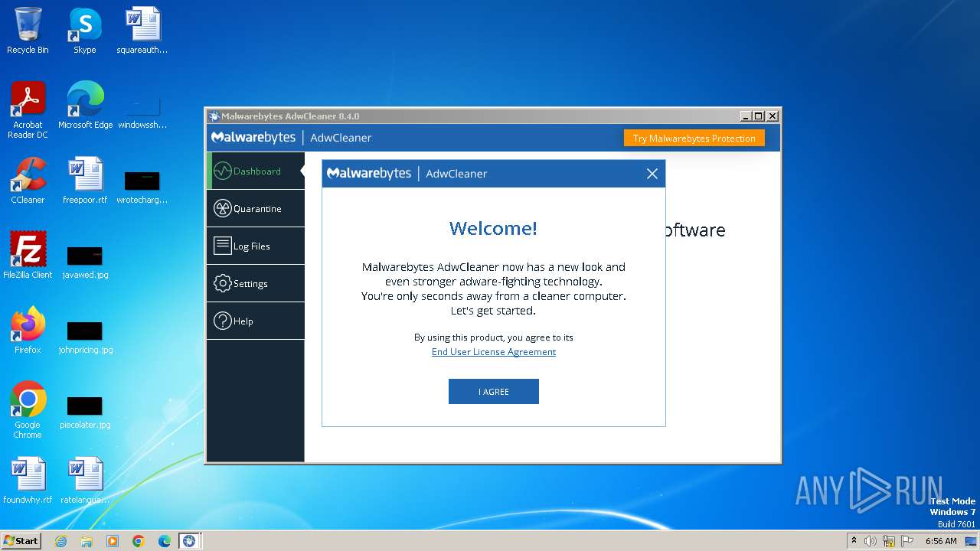Screen dimensions: 980x551
Task: Open the Microsoft Edge desktop shortcut
Action: (85, 106)
